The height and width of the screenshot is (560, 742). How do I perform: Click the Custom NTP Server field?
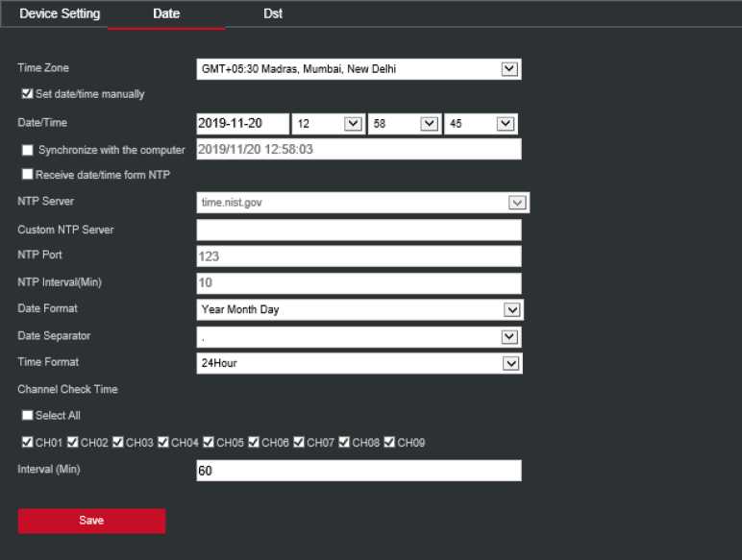pyautogui.click(x=359, y=230)
